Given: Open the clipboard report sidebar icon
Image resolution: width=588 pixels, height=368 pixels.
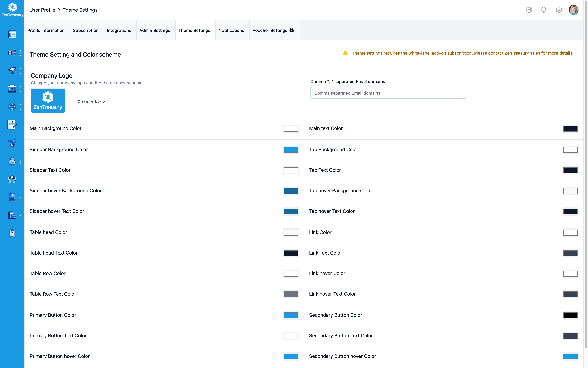Looking at the screenshot, I should [x=12, y=233].
